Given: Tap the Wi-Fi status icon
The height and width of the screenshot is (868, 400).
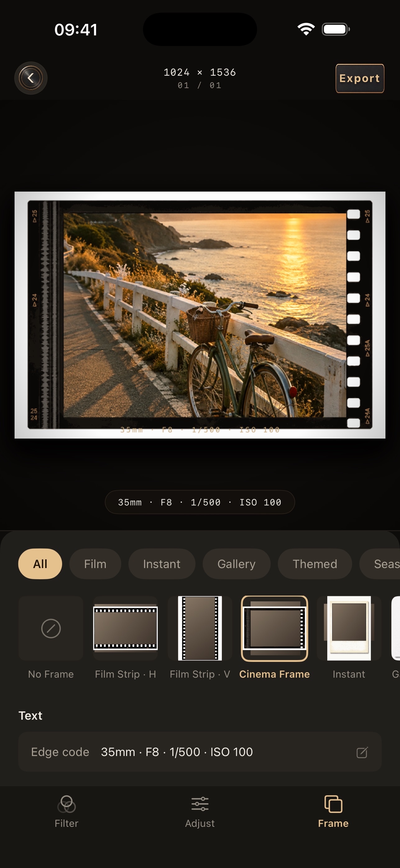Looking at the screenshot, I should coord(306,29).
